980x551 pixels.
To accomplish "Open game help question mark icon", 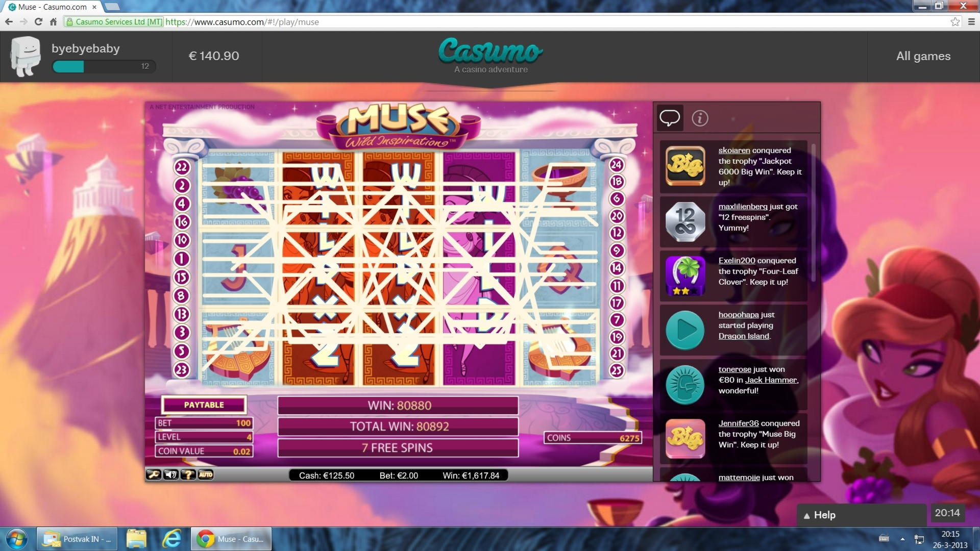I will click(x=188, y=475).
